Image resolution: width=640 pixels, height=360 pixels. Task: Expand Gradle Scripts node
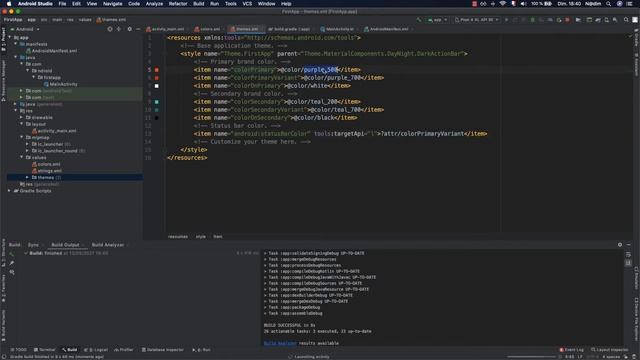click(9, 191)
